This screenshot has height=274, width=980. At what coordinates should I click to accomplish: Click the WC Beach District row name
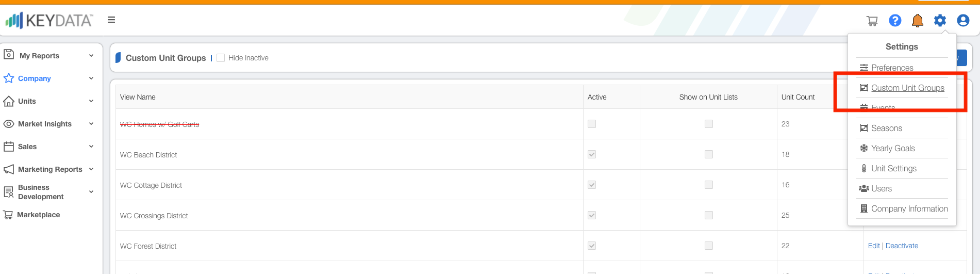coord(148,155)
